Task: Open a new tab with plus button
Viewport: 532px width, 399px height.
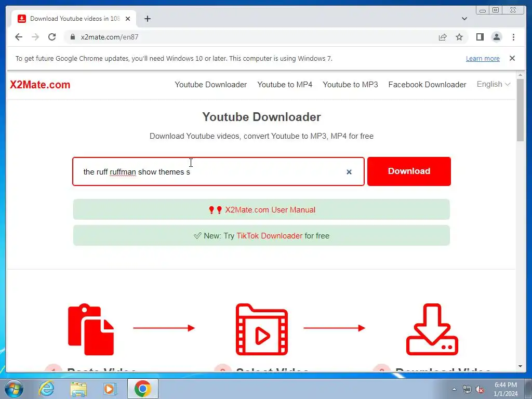Action: point(147,19)
